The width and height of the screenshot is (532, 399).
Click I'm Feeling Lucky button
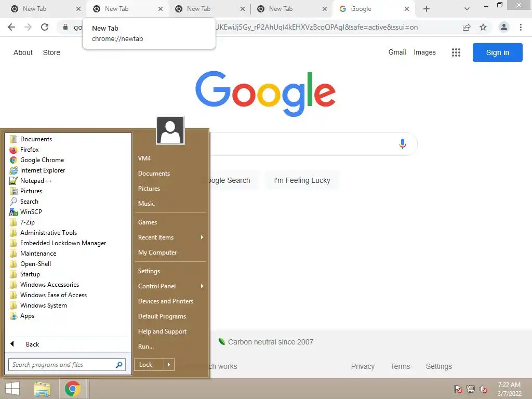[x=302, y=180]
